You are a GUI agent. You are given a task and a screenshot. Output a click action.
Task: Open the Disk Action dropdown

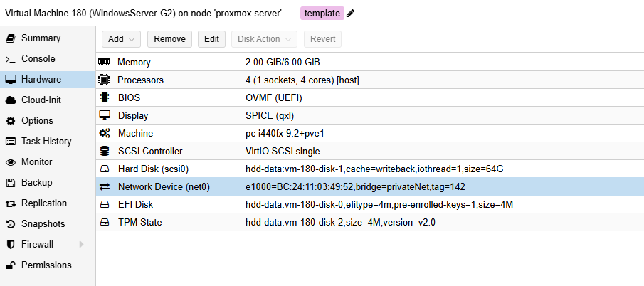[x=264, y=39]
